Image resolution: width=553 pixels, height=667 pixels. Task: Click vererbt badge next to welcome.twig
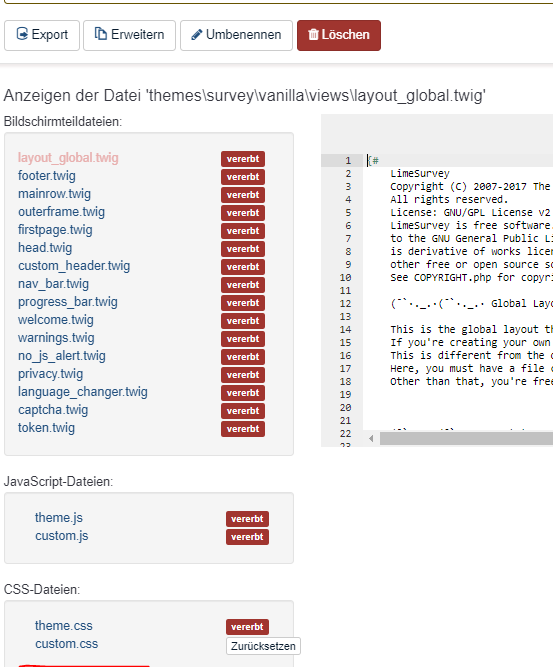tap(243, 321)
